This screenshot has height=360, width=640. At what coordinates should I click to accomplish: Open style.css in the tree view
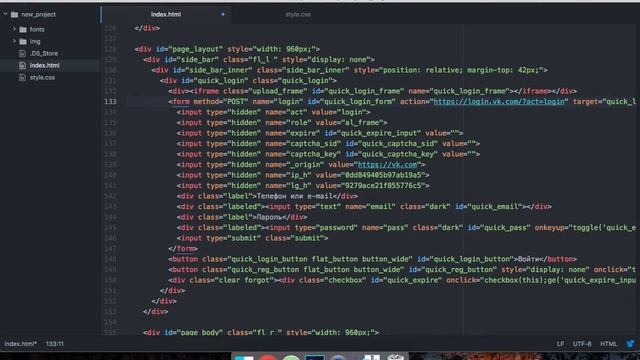click(42, 78)
